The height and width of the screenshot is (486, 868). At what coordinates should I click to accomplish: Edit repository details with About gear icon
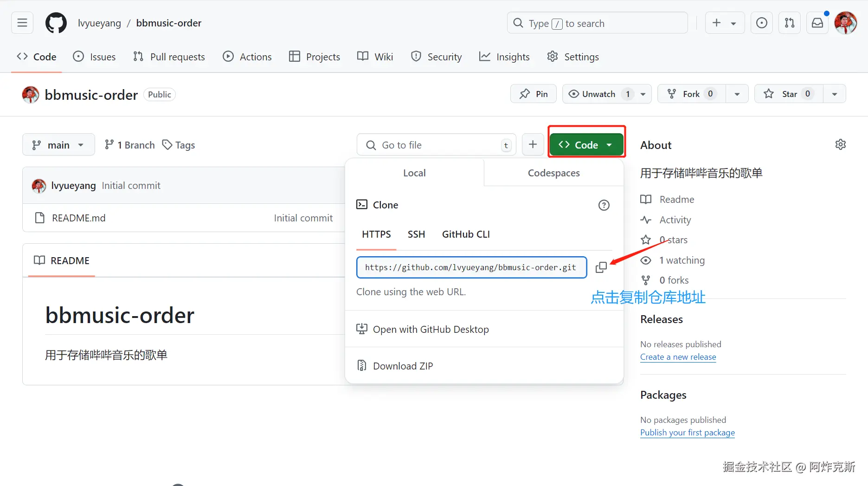840,145
